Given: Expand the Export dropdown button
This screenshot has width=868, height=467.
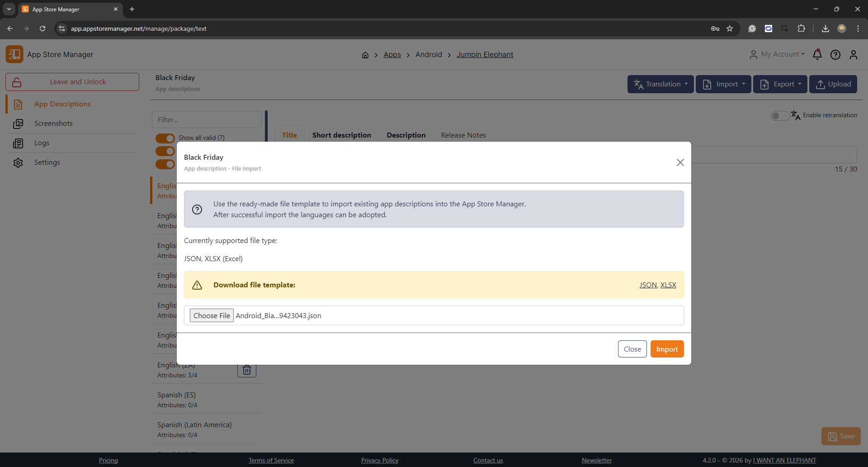Looking at the screenshot, I should click(x=780, y=84).
